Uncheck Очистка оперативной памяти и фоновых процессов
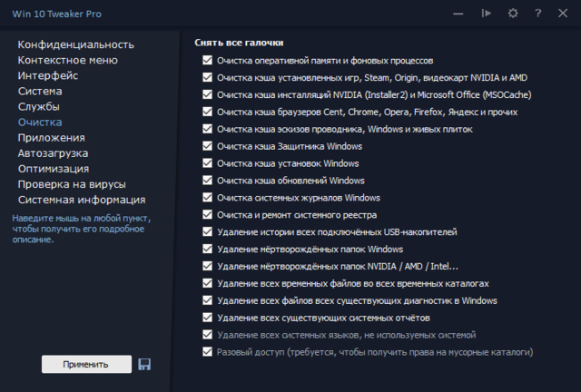581x392 pixels. (208, 60)
